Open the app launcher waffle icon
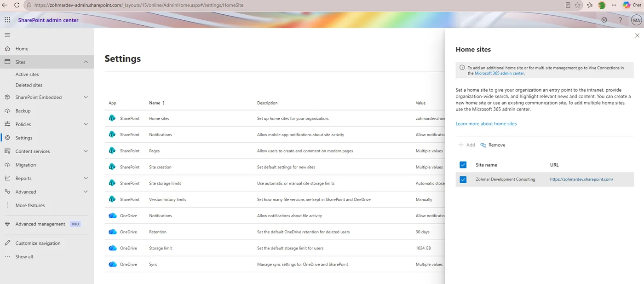This screenshot has height=284, width=644. click(7, 20)
